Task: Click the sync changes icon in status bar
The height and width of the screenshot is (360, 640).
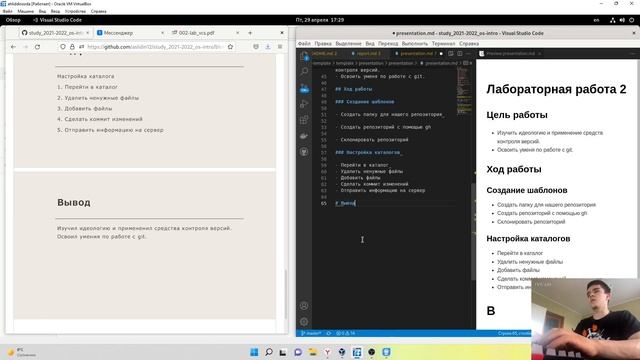Action: coord(329,333)
